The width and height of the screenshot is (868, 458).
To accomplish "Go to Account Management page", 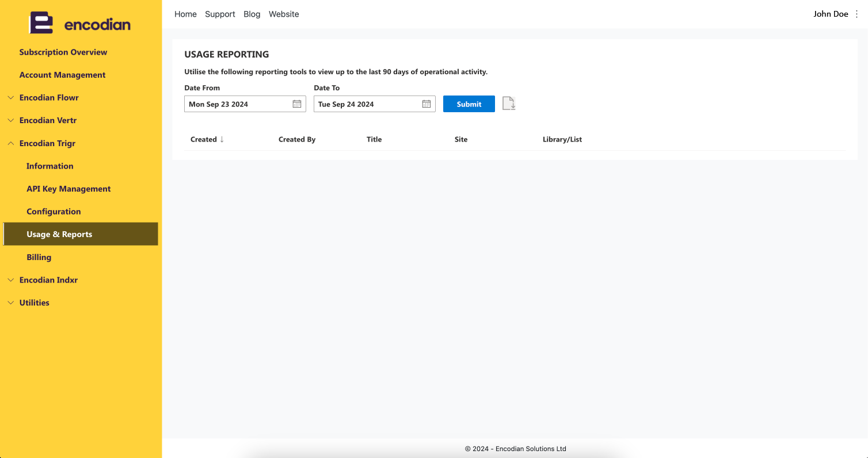I will 62,75.
